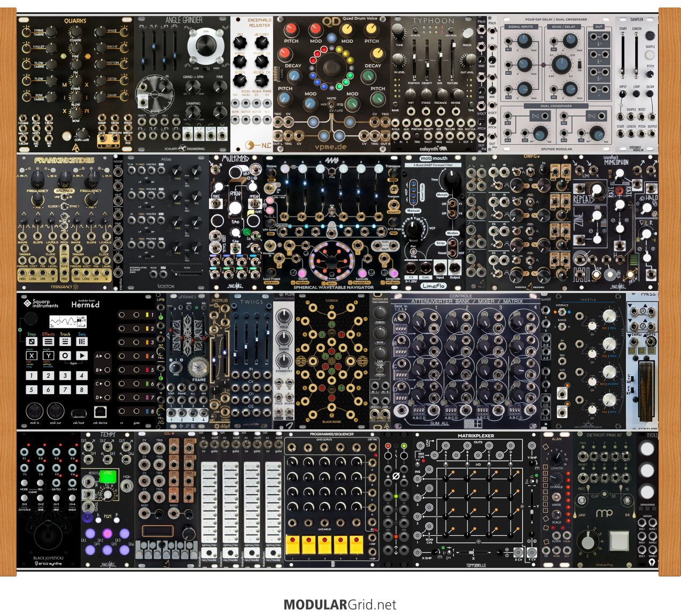Click the Hermod circle record button

pos(65,356)
